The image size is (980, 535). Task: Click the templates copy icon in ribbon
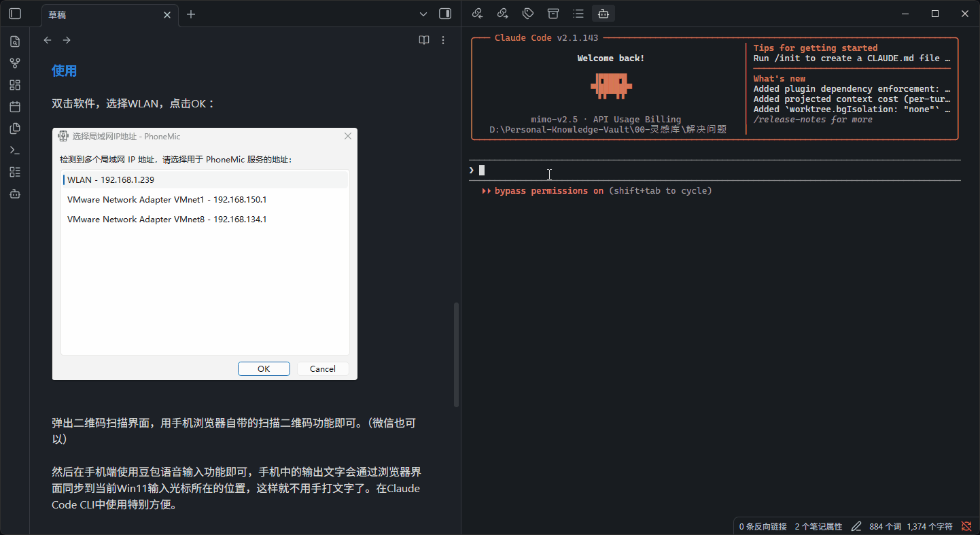coord(15,128)
